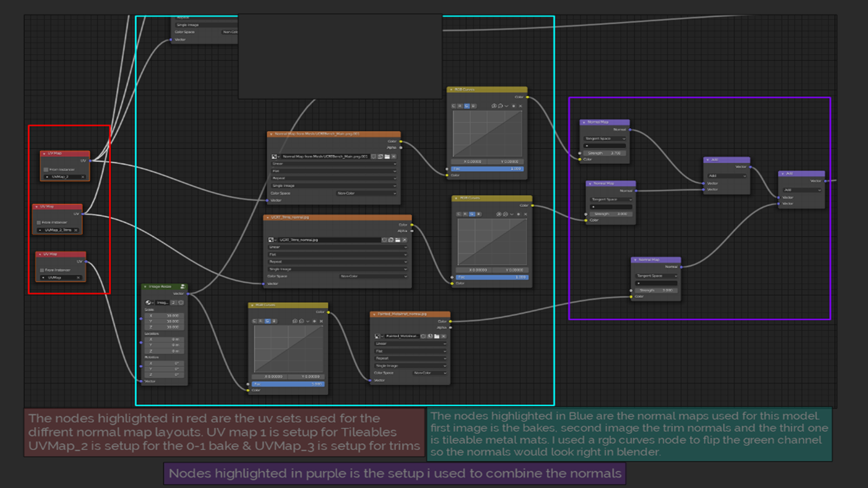The height and width of the screenshot is (488, 868).
Task: Unlink image in Painted_Metalmat_normal.jpg node
Action: pyautogui.click(x=444, y=336)
